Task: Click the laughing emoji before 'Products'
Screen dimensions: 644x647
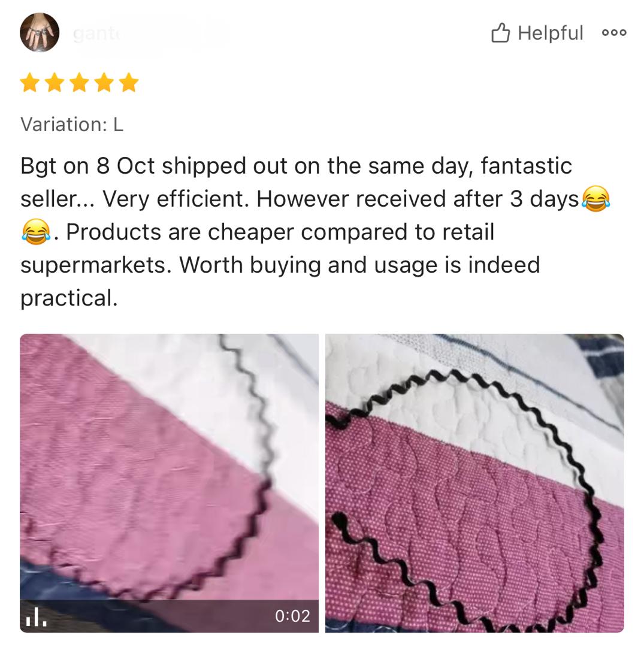Action: coord(36,232)
